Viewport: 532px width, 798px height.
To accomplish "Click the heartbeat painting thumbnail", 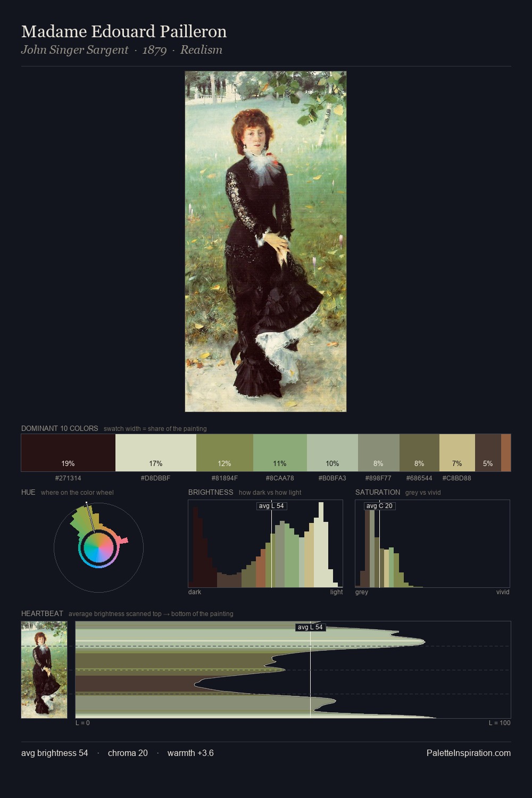I will (x=44, y=670).
